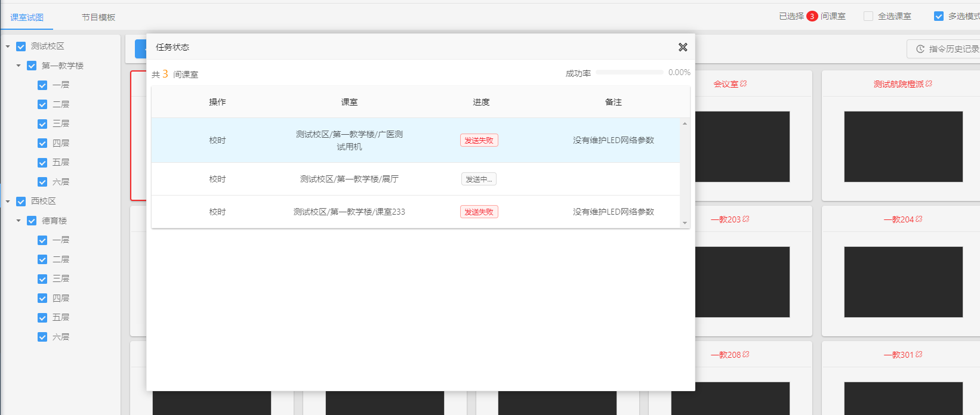Select the 会议室 classroom thumbnail
This screenshot has height=415, width=980.
coord(742,147)
